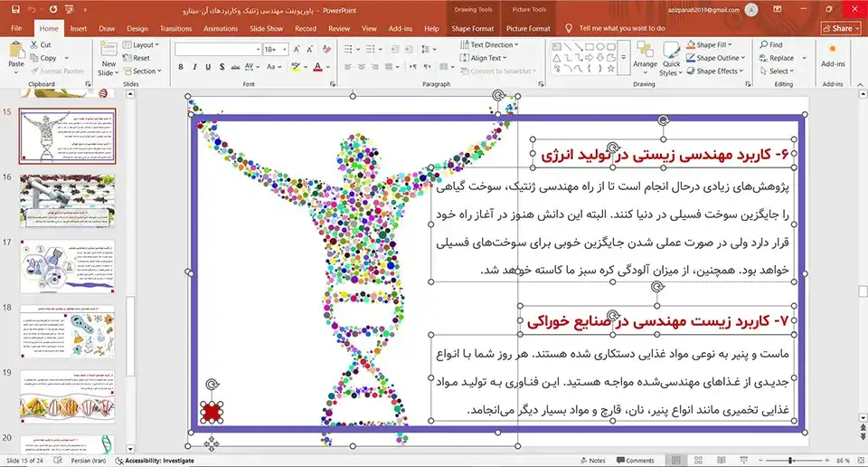This screenshot has height=467, width=868.
Task: Clear All Formatting with eraser icon
Action: point(326,49)
